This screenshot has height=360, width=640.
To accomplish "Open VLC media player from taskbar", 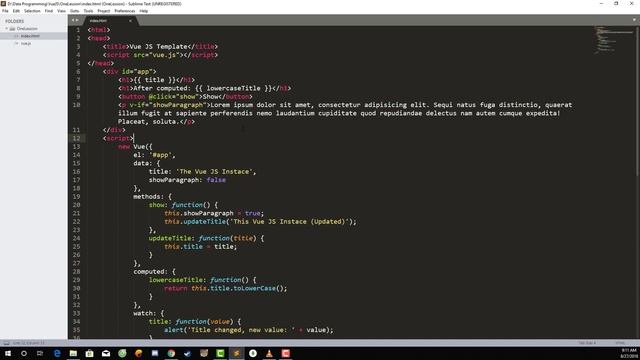I will click(x=269, y=353).
